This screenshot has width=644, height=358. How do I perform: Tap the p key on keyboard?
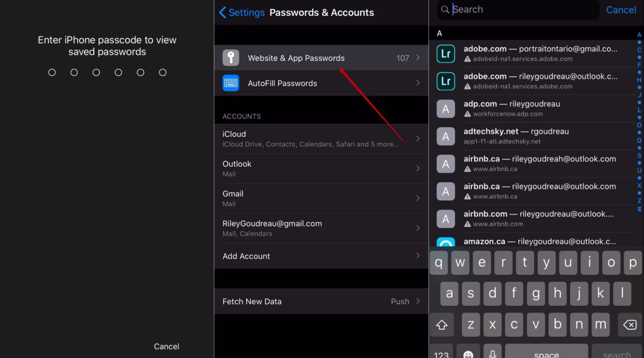coord(633,262)
